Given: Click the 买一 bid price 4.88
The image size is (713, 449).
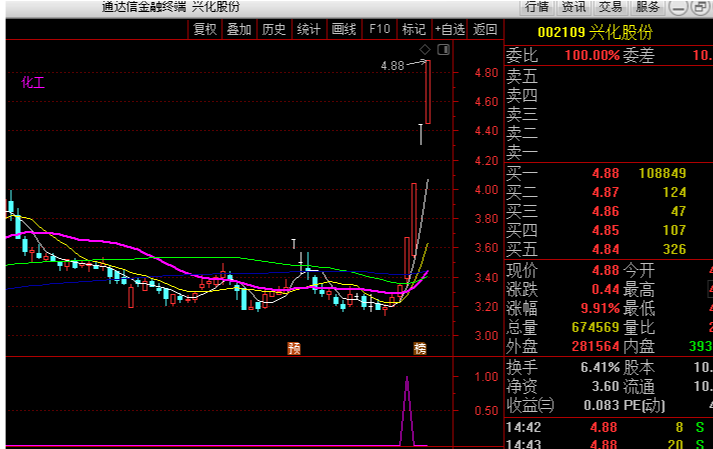Looking at the screenshot, I should click(605, 173).
